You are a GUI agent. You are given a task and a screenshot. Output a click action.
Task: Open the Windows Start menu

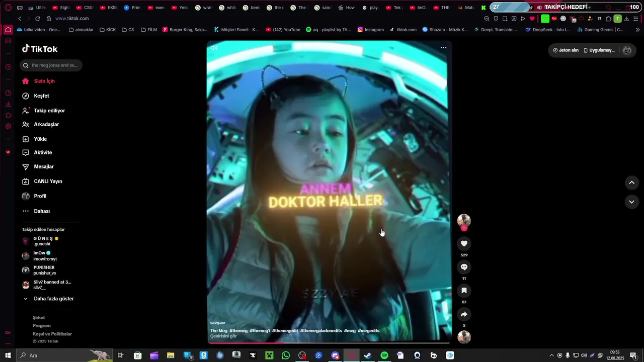click(8, 355)
